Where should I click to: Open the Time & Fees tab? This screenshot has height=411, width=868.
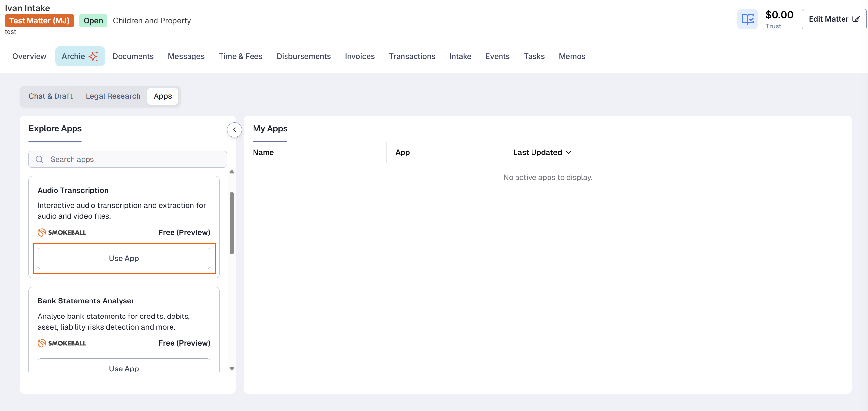pyautogui.click(x=240, y=56)
